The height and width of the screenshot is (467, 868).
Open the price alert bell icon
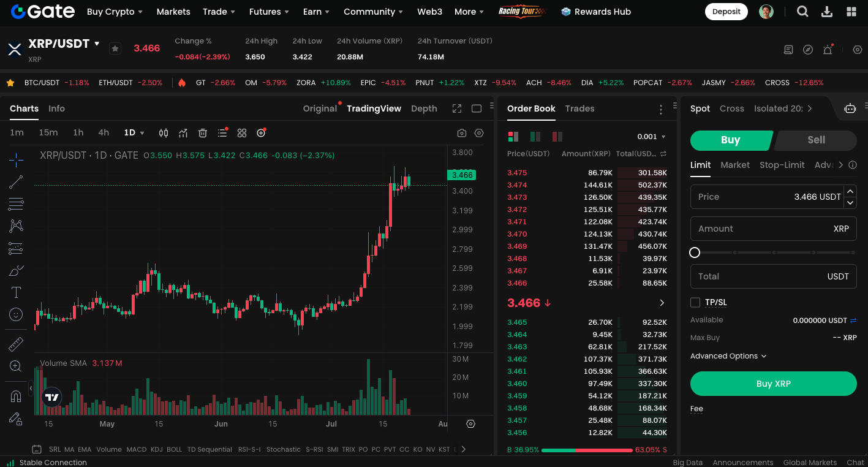click(828, 50)
